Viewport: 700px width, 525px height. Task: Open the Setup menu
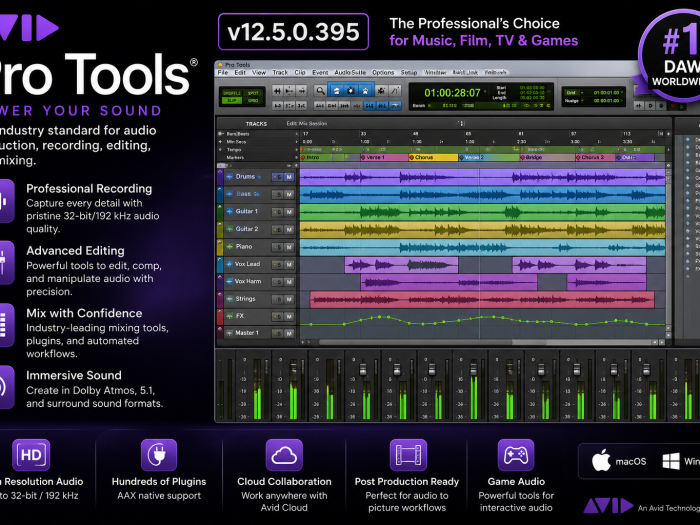tap(408, 72)
